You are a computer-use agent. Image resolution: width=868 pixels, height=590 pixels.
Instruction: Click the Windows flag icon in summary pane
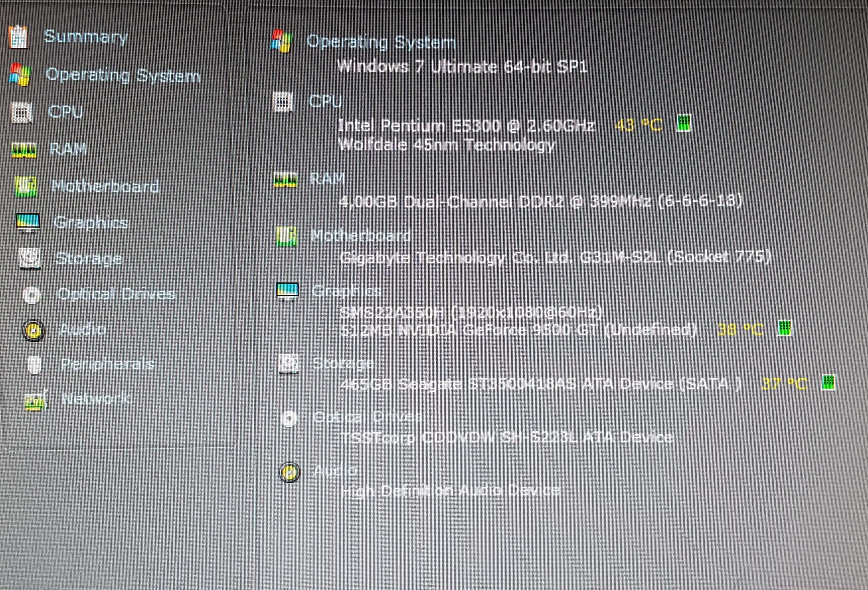pos(282,41)
